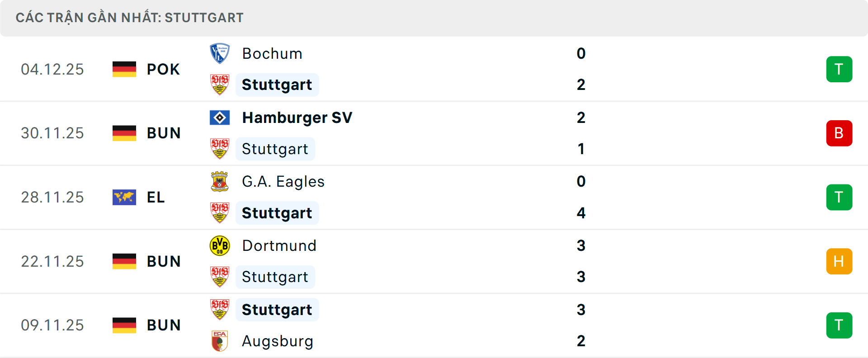868x358 pixels.
Task: Select the 22.11.25 match row
Action: 52,261
